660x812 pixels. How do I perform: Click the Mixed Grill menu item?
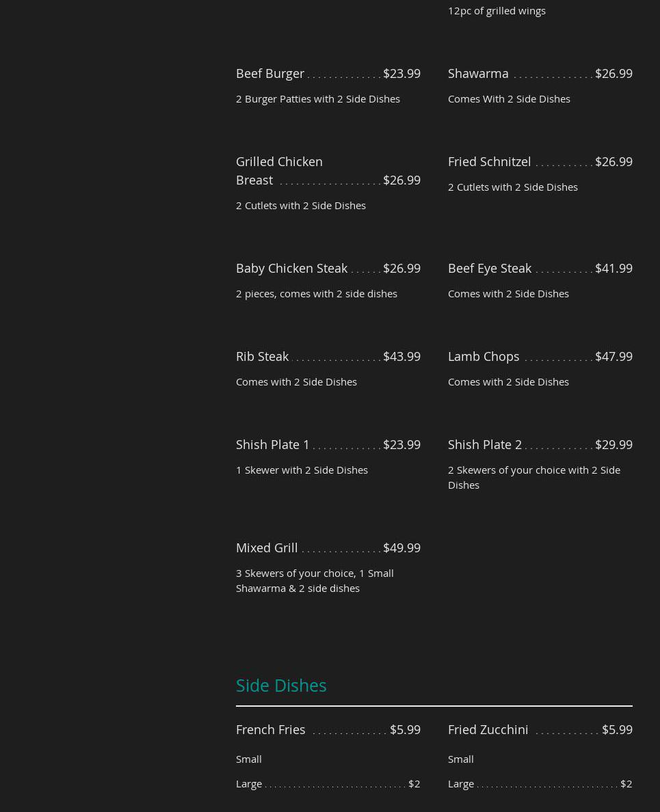[x=267, y=547]
